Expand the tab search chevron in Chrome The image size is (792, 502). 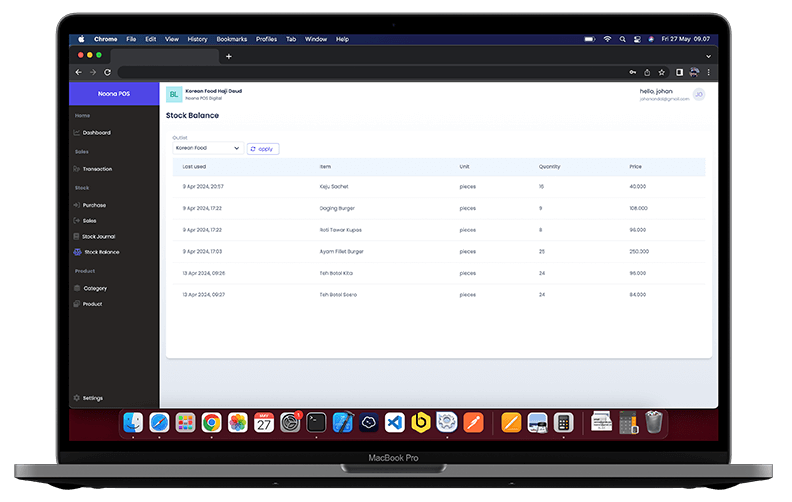pos(709,56)
